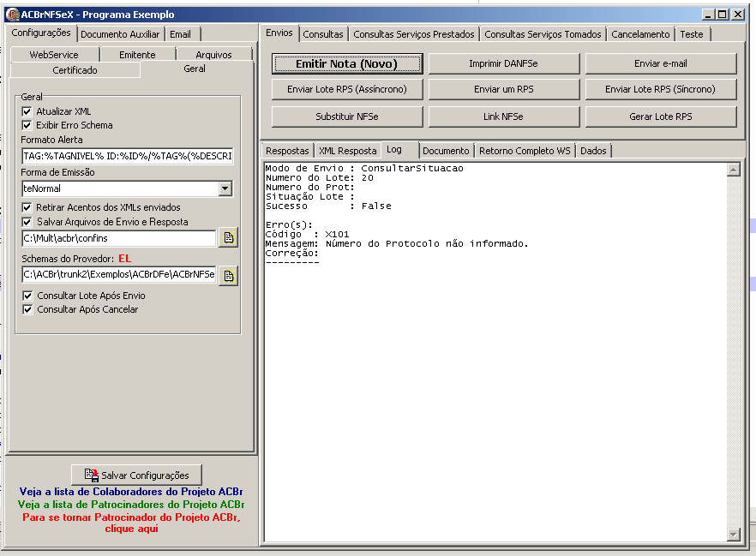This screenshot has width=756, height=556.
Task: Click Imprimir DANFSe button
Action: tap(503, 63)
